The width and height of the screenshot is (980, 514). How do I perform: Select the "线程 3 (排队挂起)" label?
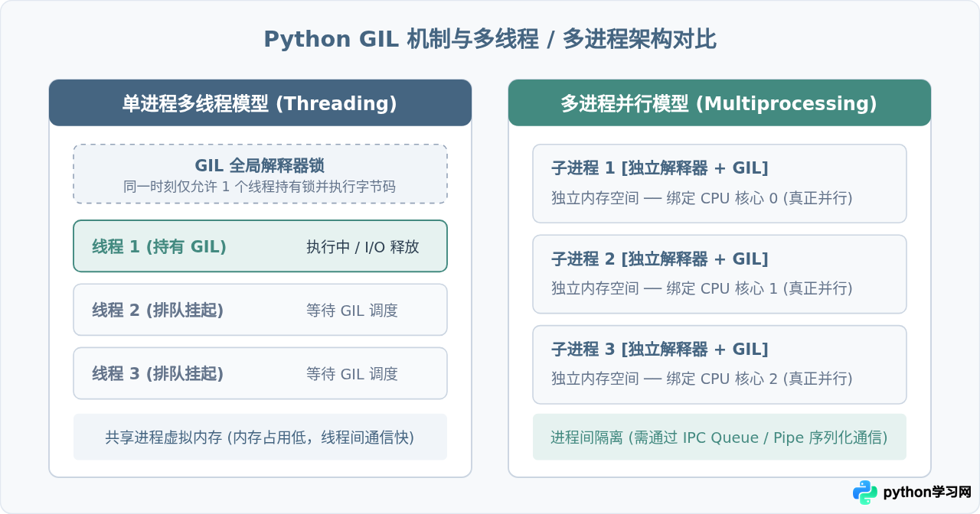[x=158, y=374]
